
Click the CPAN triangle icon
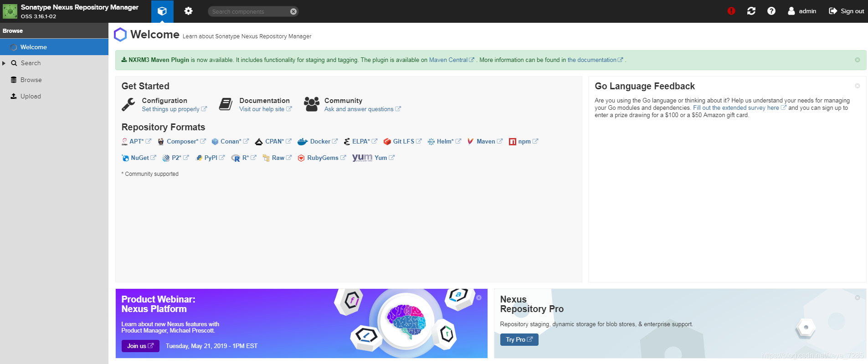[x=259, y=142]
